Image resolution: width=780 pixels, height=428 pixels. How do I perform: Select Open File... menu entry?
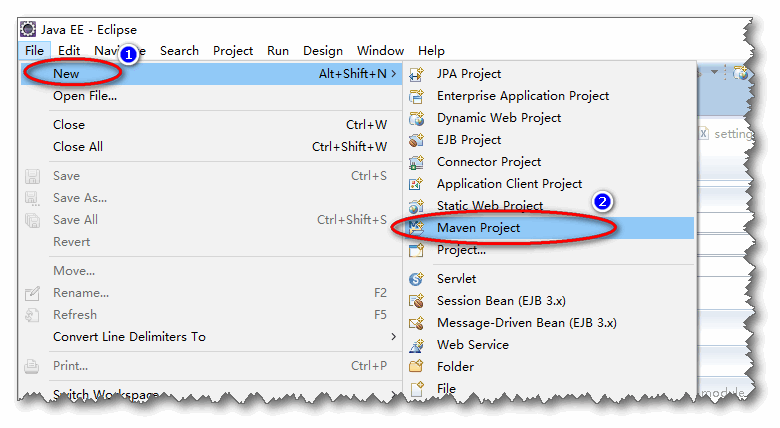point(211,96)
